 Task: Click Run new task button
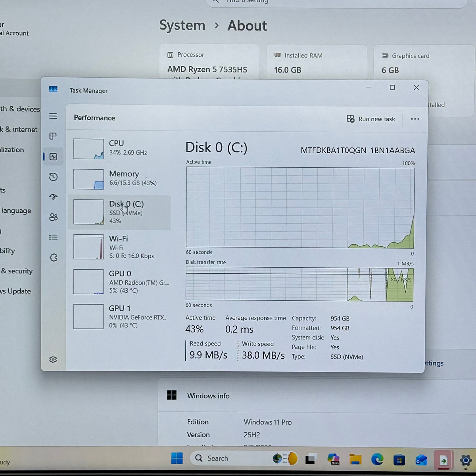(x=371, y=119)
